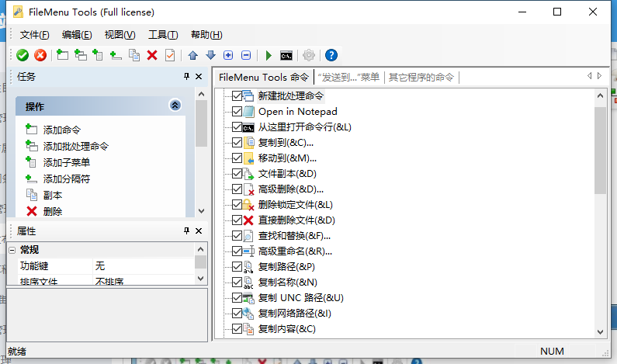
Task: Click the command prompt toolbar icon
Action: pyautogui.click(x=286, y=55)
